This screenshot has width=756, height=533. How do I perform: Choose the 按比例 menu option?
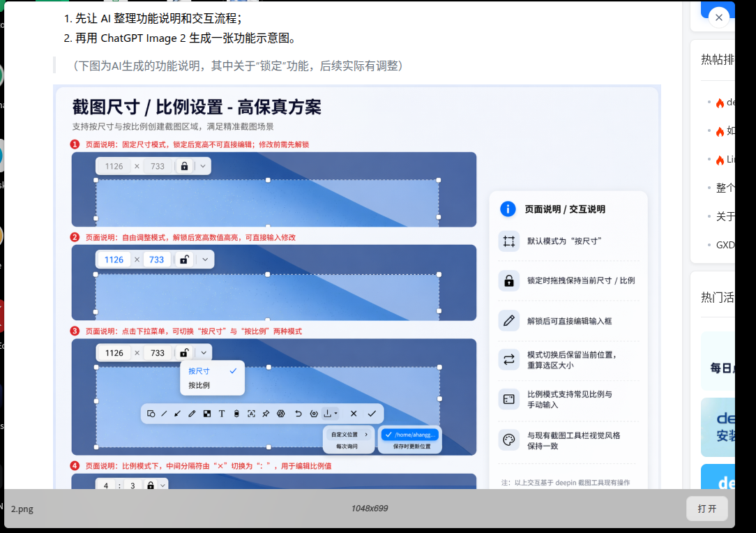pyautogui.click(x=199, y=385)
